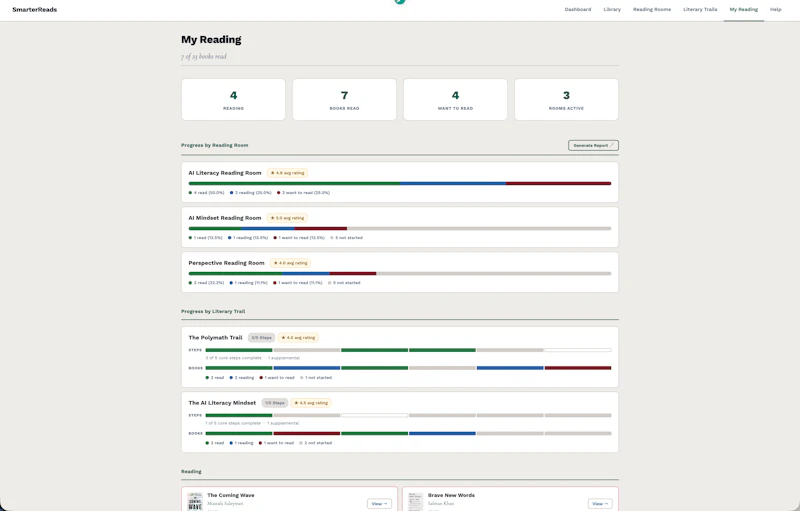Go to the Library page

point(612,9)
